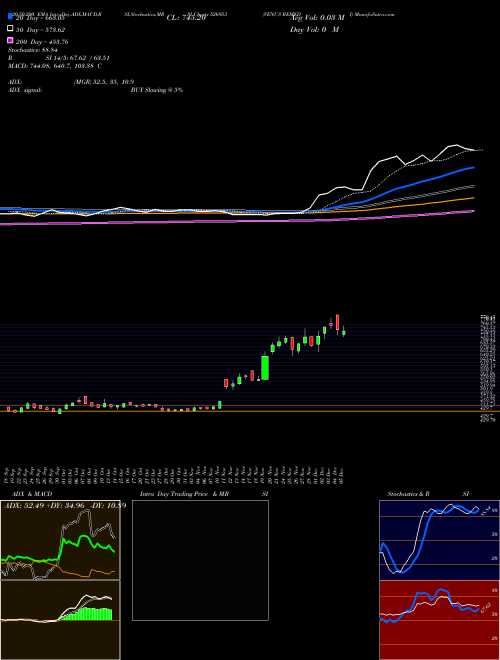Click the MACD histogram chart panel
This screenshot has height=660, width=500.
coord(60,620)
